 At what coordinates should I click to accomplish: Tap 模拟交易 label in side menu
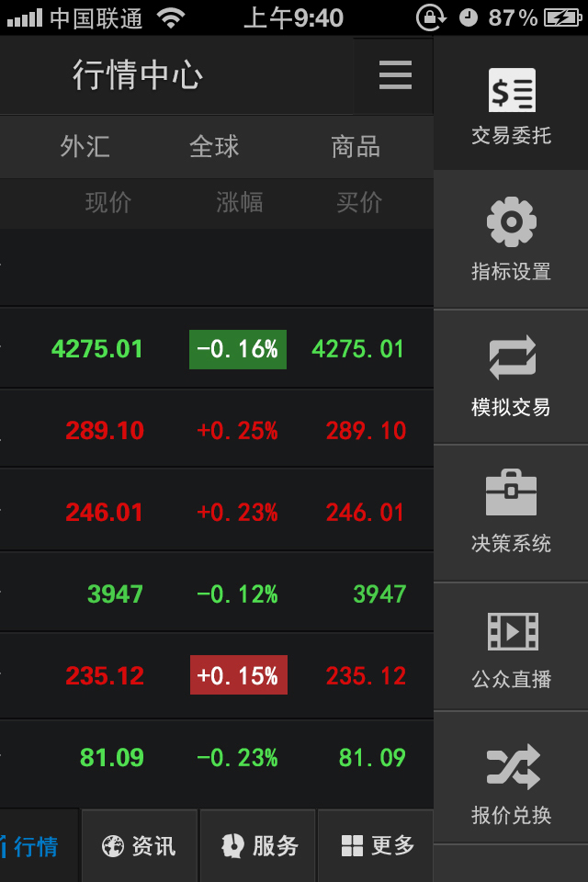512,407
